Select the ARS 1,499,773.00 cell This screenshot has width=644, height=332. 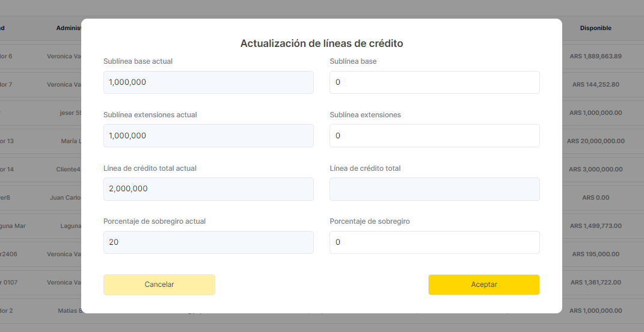(x=595, y=226)
